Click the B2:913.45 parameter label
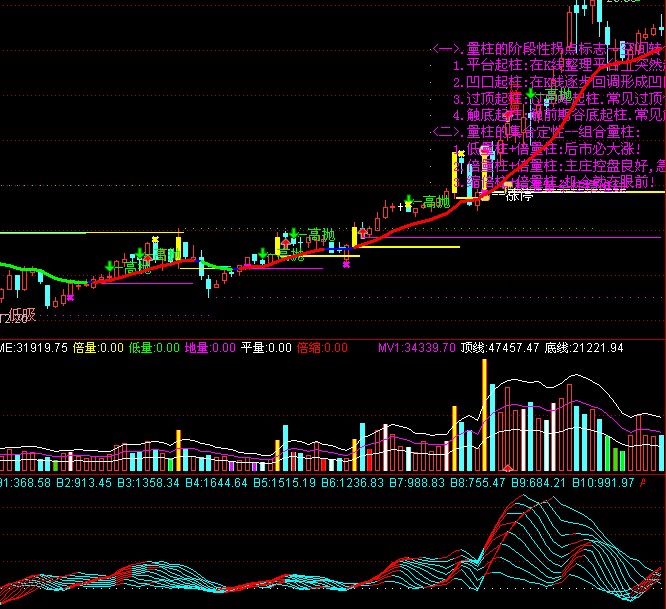The image size is (666, 609). pos(84,483)
